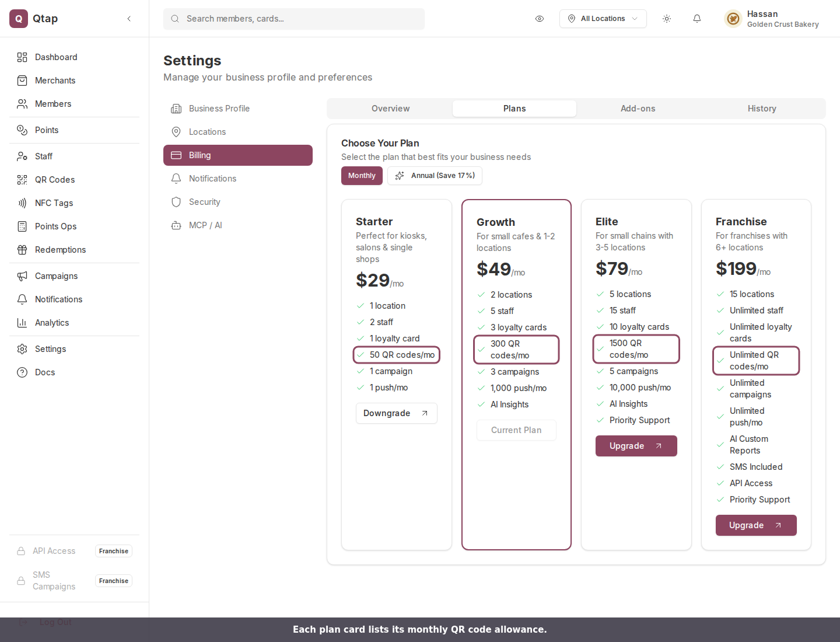Click the Settings gear icon in sidebar
The image size is (840, 642).
coord(22,349)
